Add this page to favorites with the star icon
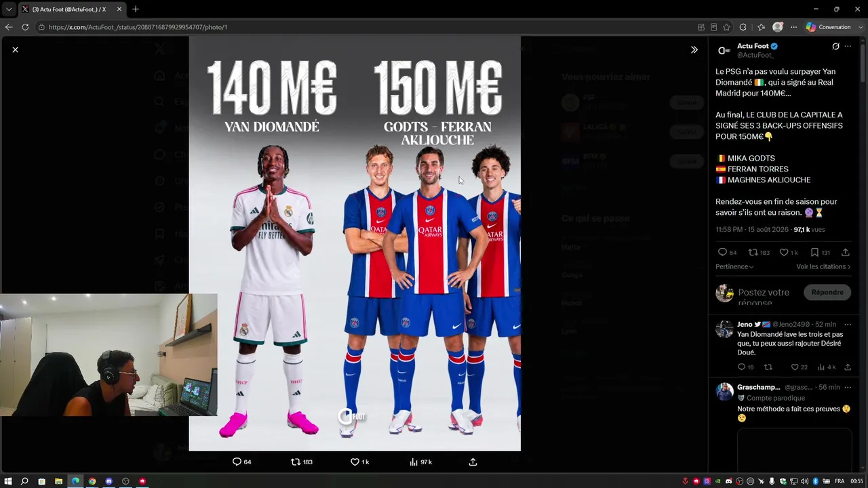Screen dimensions: 868x488 click(x=726, y=27)
